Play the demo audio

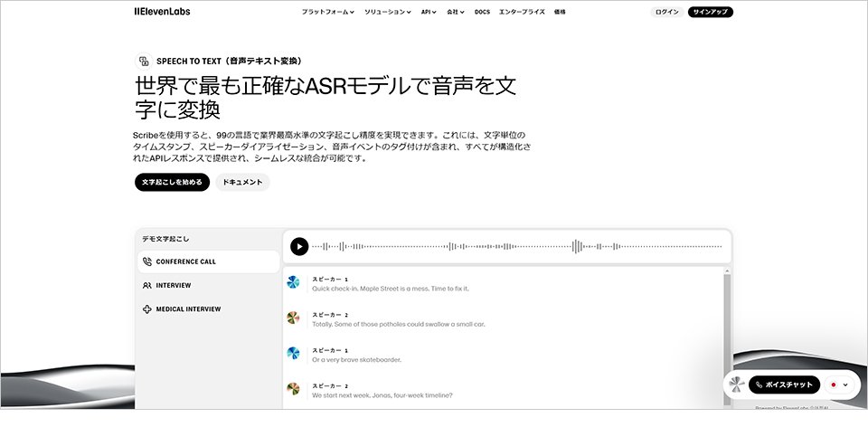click(299, 246)
